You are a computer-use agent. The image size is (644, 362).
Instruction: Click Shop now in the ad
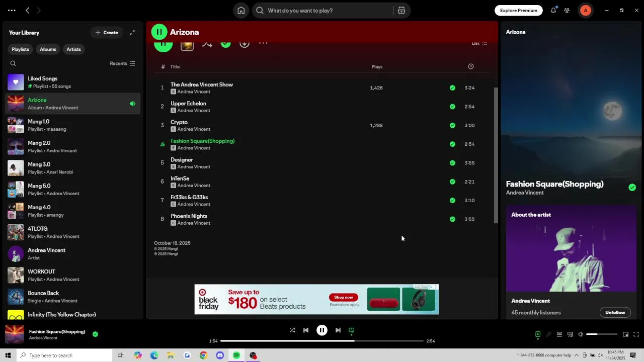(344, 297)
